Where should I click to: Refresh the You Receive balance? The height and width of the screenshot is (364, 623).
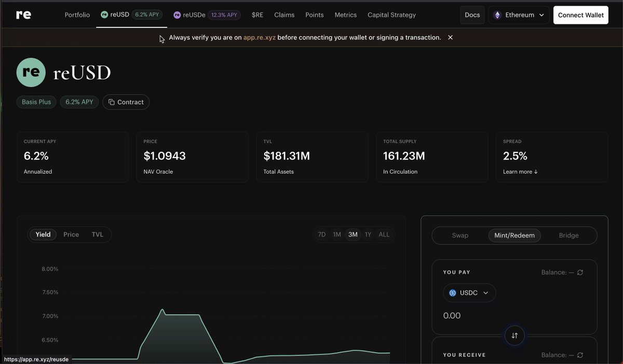point(580,355)
